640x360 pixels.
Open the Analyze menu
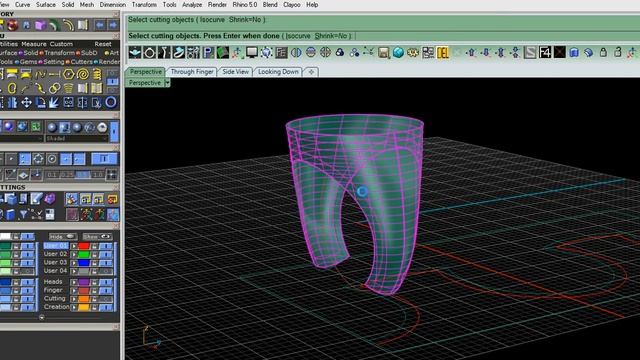(192, 5)
